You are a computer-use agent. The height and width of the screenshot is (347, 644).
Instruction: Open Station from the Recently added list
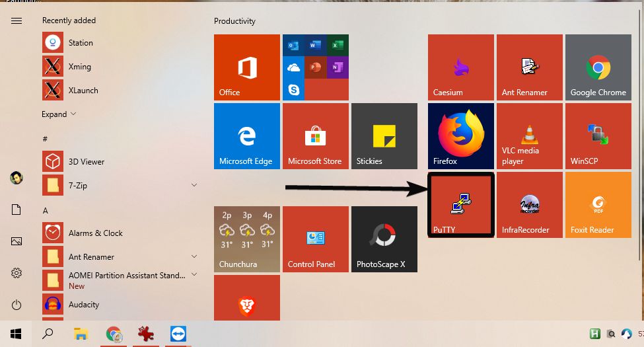[121, 42]
